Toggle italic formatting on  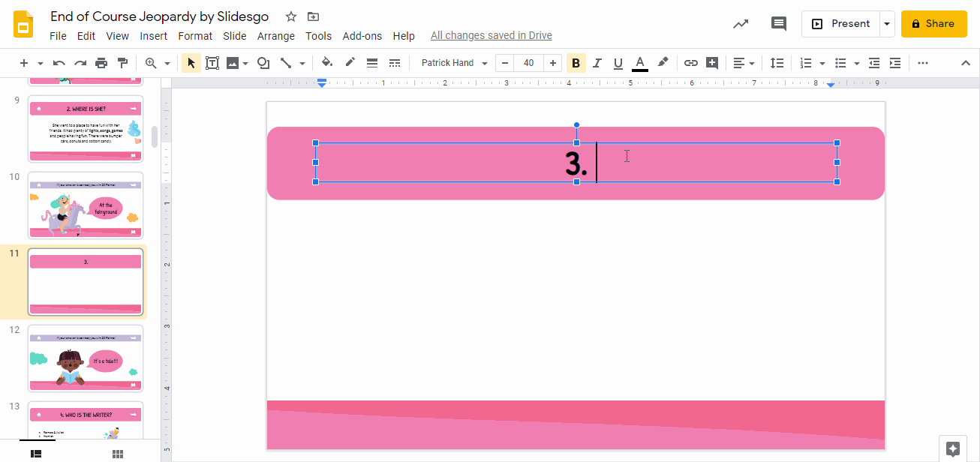click(x=597, y=62)
